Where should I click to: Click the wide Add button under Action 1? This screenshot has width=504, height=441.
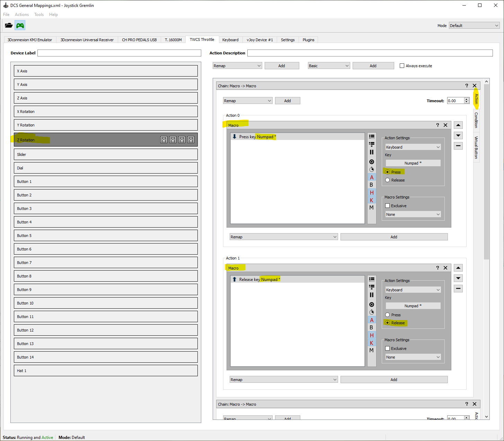click(x=394, y=380)
